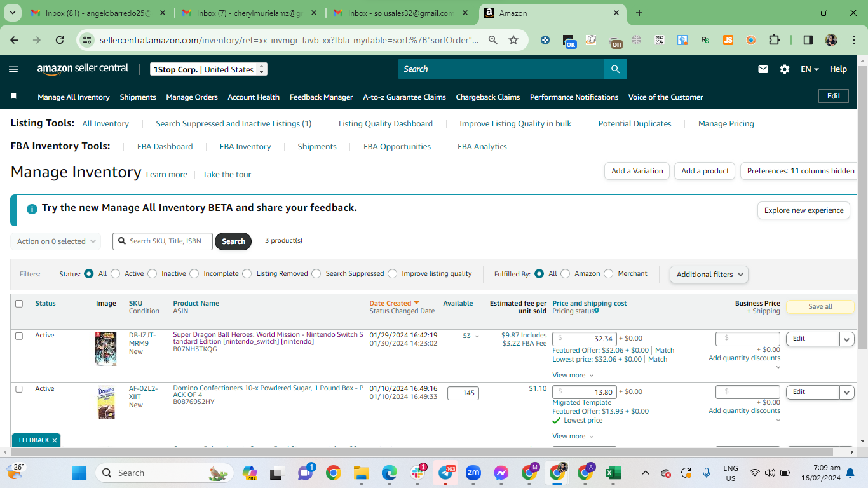Image resolution: width=868 pixels, height=488 pixels.
Task: Go to Manage Orders
Action: (x=192, y=97)
